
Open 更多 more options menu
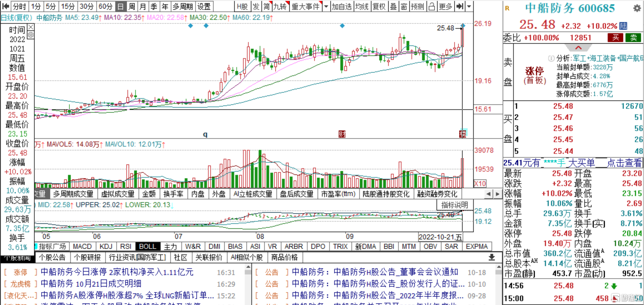coord(446,6)
